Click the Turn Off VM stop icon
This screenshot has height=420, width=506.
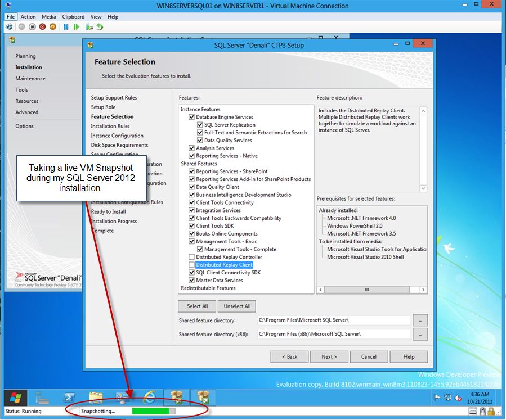point(32,27)
